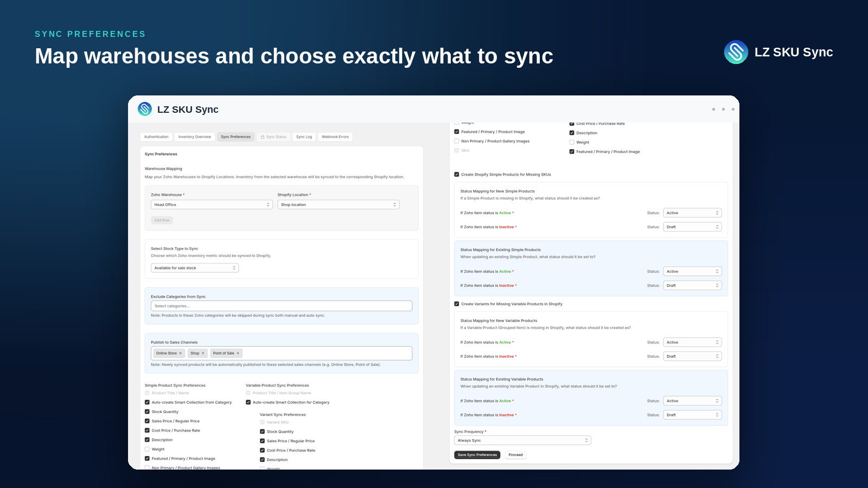Go to the Sync Log tab

pos(304,137)
